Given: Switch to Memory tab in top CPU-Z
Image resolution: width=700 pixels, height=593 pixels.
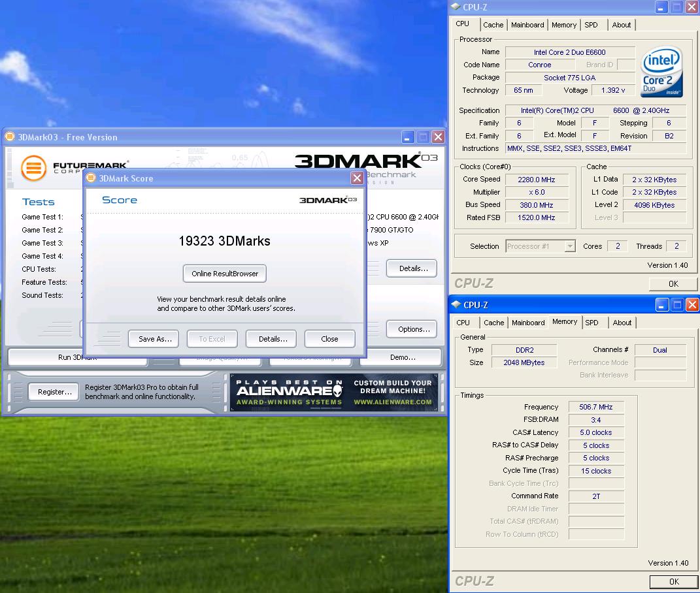Looking at the screenshot, I should click(564, 25).
